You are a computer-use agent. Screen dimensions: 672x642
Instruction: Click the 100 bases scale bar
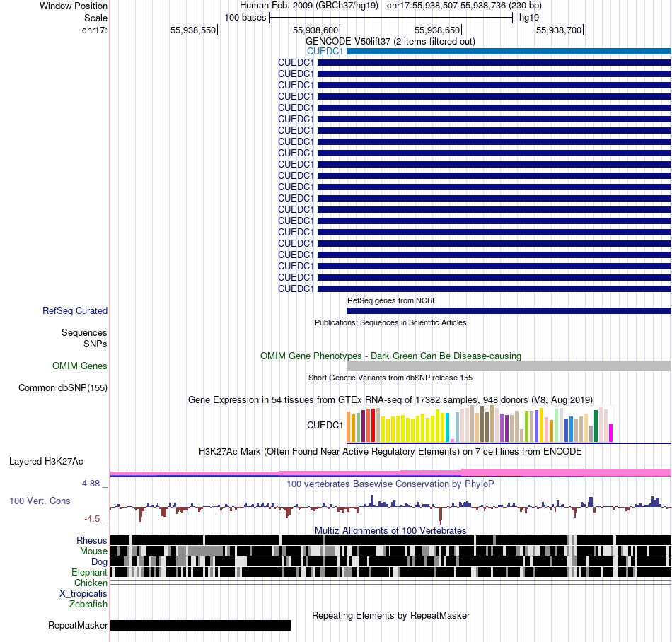[391, 18]
